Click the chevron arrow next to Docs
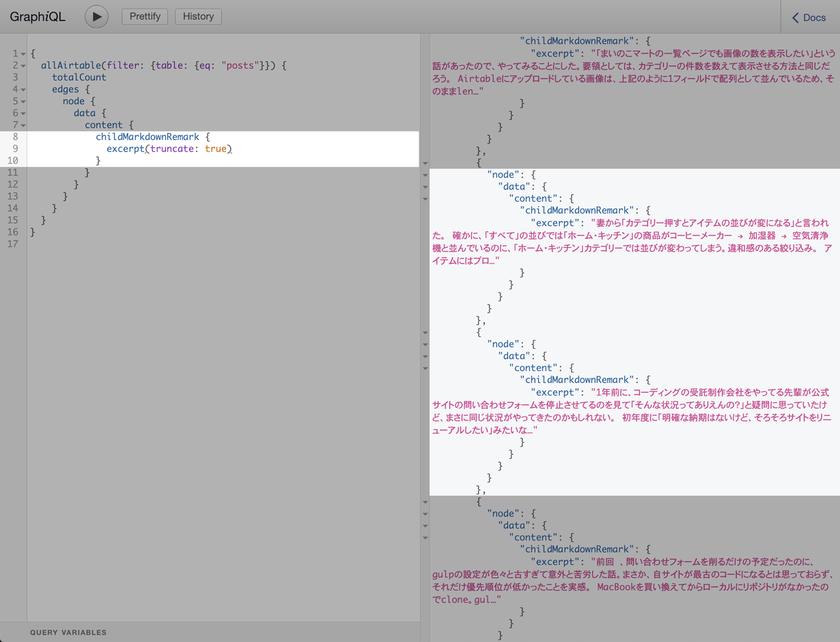840x642 pixels. (x=795, y=18)
